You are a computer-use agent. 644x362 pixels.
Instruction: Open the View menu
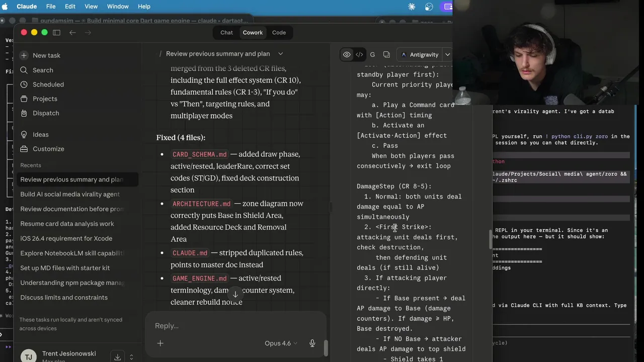coord(91,7)
